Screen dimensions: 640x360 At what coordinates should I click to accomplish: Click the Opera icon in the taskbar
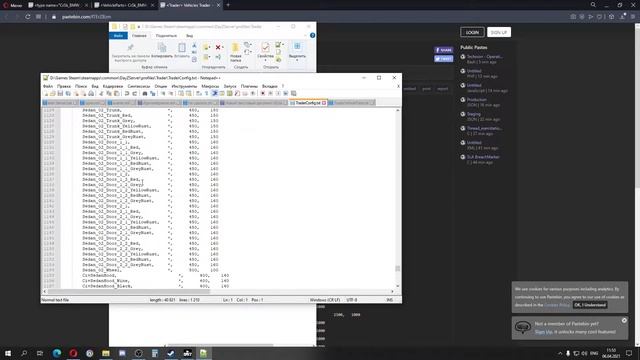click(73, 353)
